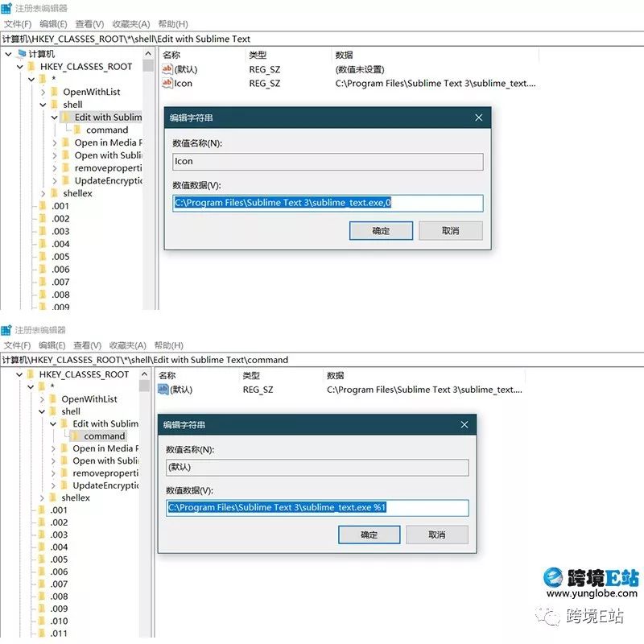Open 文件(F) menu in lower window
Viewport: 644px width, 644px height.
pos(17,345)
